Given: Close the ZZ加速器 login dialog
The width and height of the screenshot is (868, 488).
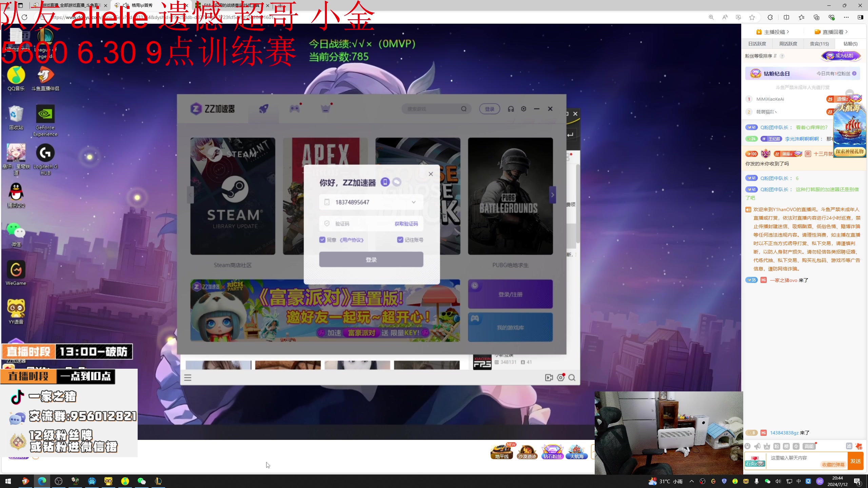Looking at the screenshot, I should click(431, 174).
